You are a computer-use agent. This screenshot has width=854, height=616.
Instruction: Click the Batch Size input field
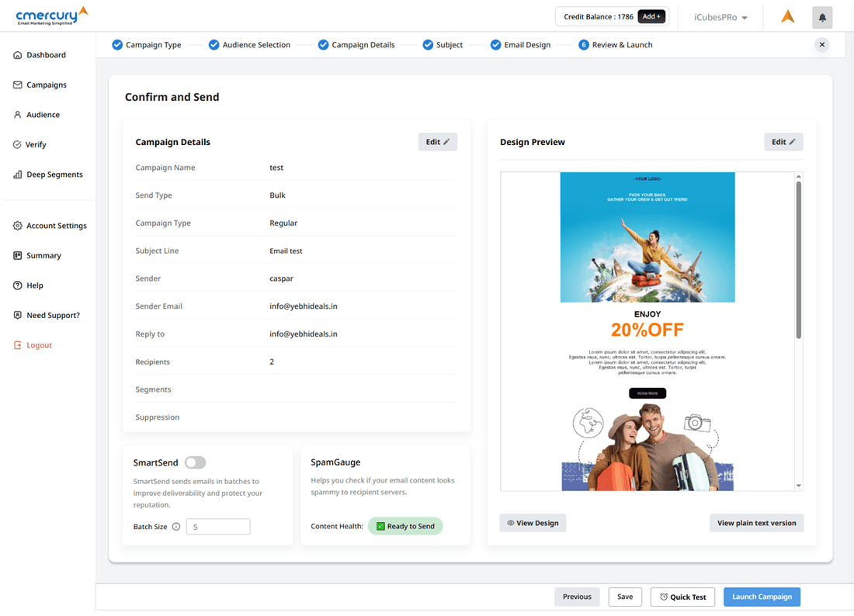click(x=218, y=527)
